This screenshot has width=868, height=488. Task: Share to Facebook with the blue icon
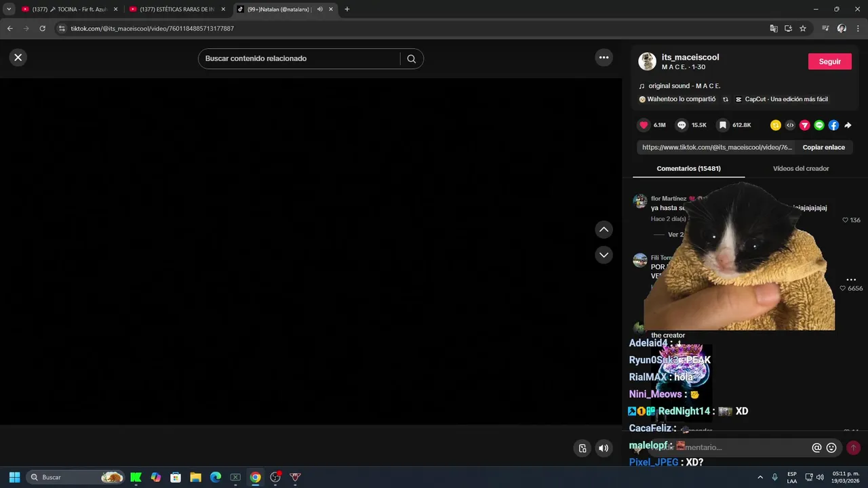coord(833,125)
